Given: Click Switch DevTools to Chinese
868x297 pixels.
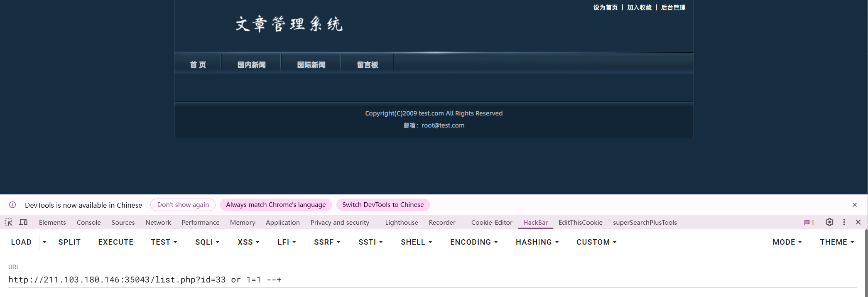Looking at the screenshot, I should click(x=383, y=205).
